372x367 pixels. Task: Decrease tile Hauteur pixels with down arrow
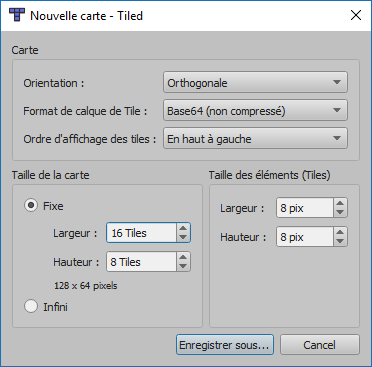340,241
